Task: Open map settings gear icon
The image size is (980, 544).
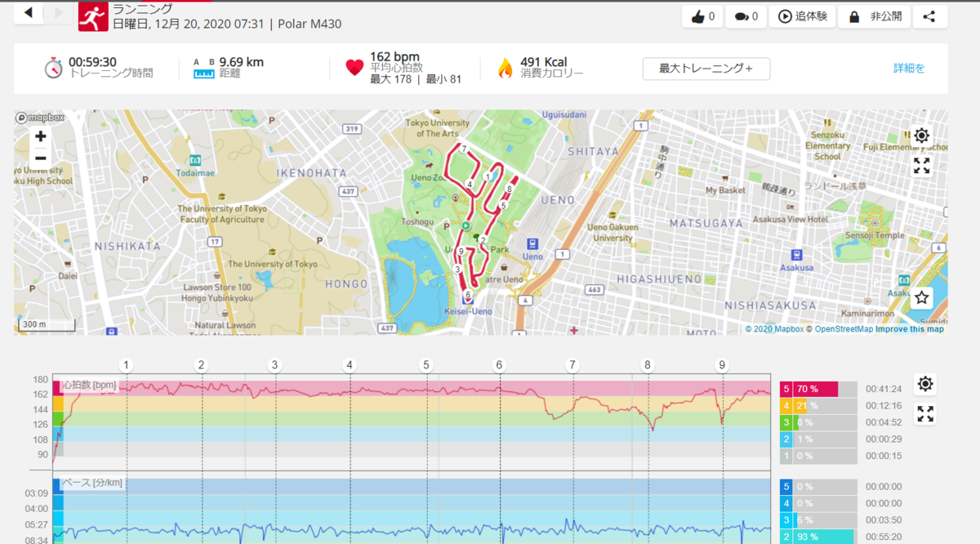Action: pos(921,136)
